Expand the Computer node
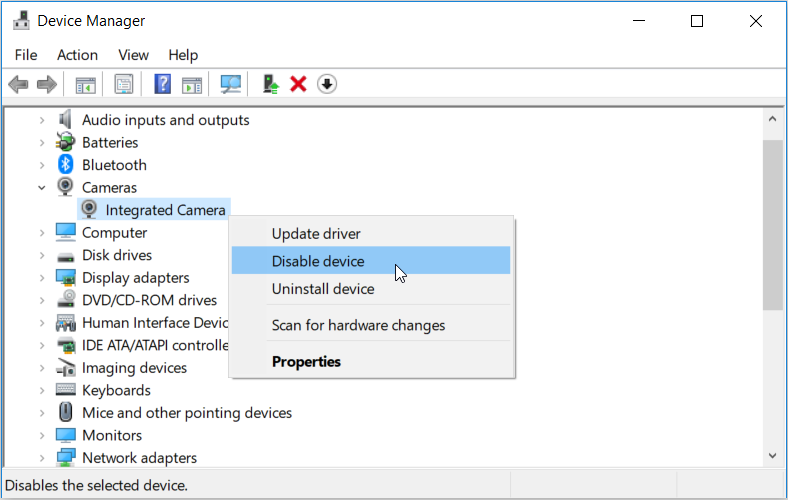Image resolution: width=788 pixels, height=500 pixels. tap(42, 233)
